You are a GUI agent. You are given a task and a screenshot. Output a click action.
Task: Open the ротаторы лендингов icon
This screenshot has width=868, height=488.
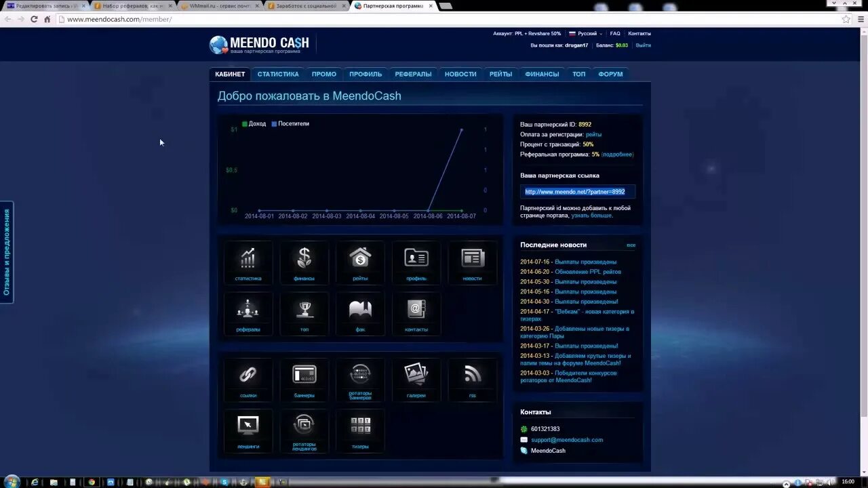[x=304, y=430]
